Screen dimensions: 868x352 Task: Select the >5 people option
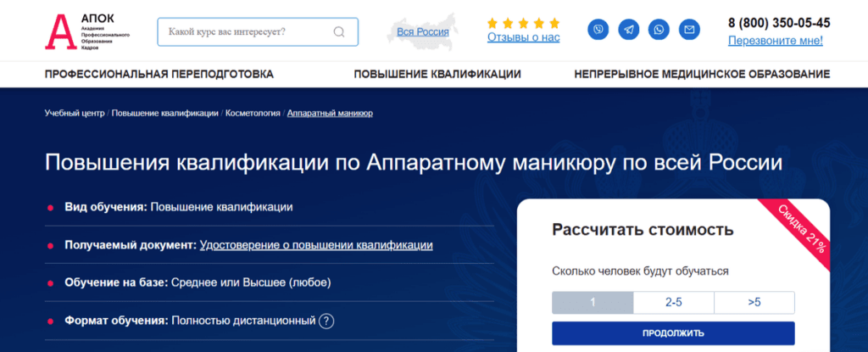point(754,302)
